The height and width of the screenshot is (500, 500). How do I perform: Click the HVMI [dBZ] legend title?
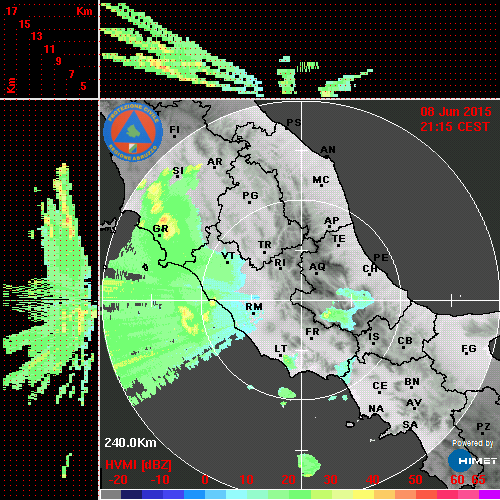(138, 465)
